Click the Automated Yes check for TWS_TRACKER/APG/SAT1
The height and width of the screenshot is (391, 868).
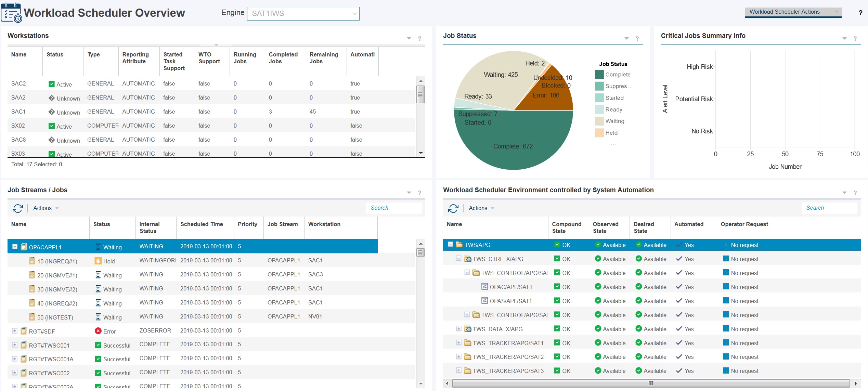679,343
